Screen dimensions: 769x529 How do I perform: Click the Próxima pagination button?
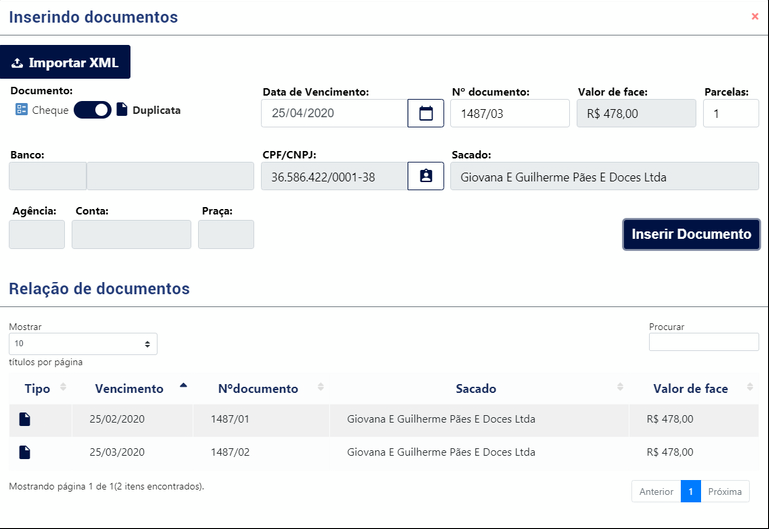[x=725, y=491]
